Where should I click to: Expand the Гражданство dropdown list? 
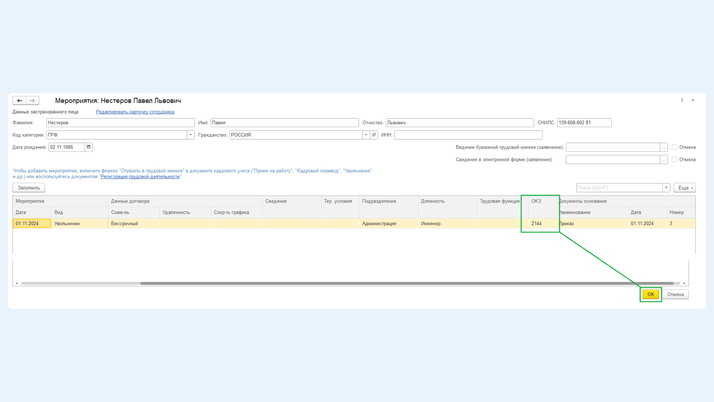pos(365,135)
